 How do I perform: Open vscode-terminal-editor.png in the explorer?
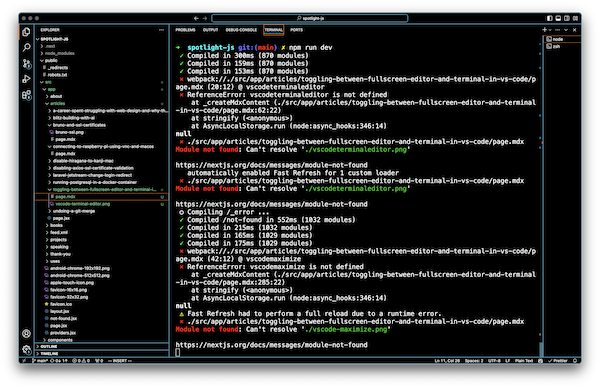pos(101,204)
